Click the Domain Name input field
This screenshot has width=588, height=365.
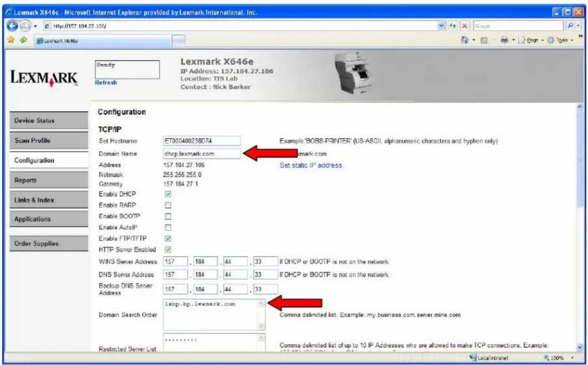click(x=202, y=154)
